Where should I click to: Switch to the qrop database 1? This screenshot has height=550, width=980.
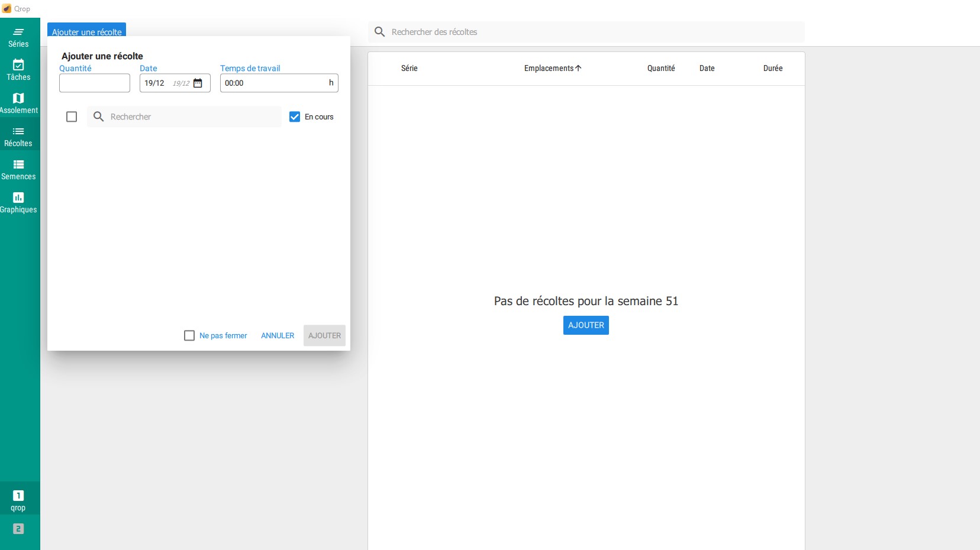(18, 500)
